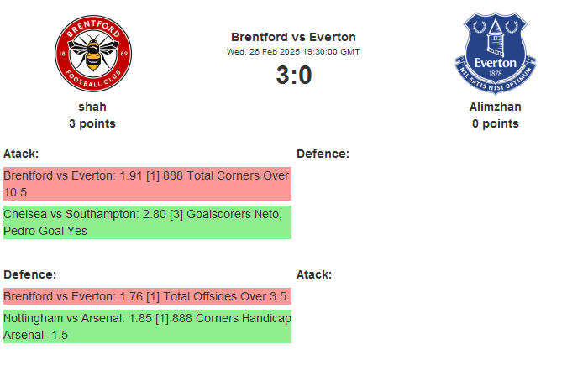Click the Defence heading in Alimzhan's column

(323, 154)
